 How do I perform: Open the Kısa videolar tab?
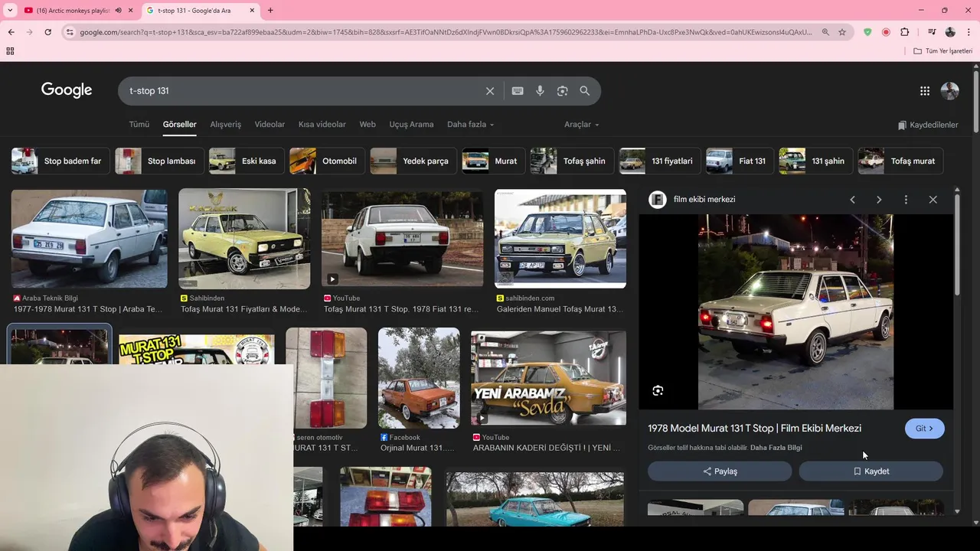322,125
